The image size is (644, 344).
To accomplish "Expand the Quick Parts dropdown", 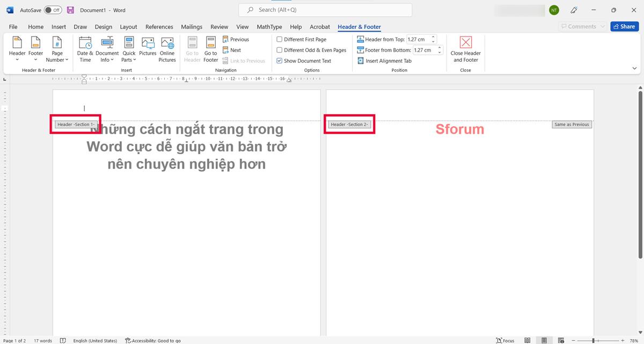I will coord(129,60).
